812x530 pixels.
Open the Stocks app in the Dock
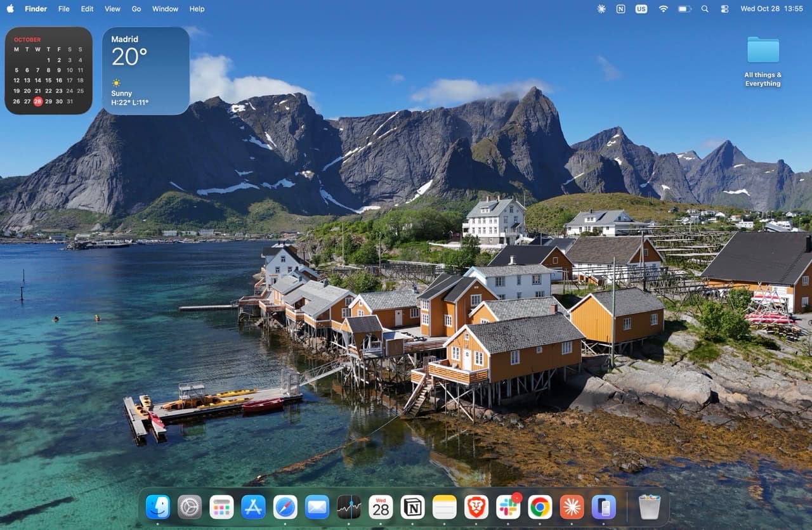tap(349, 507)
